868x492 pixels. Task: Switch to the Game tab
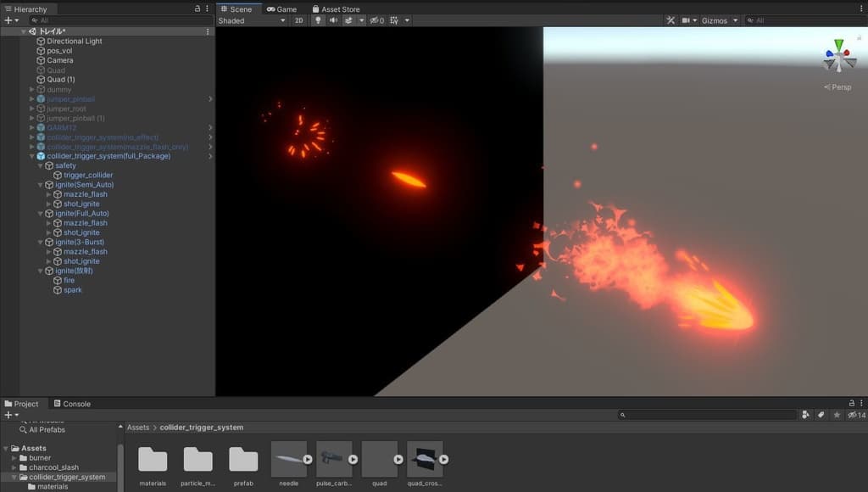point(281,8)
